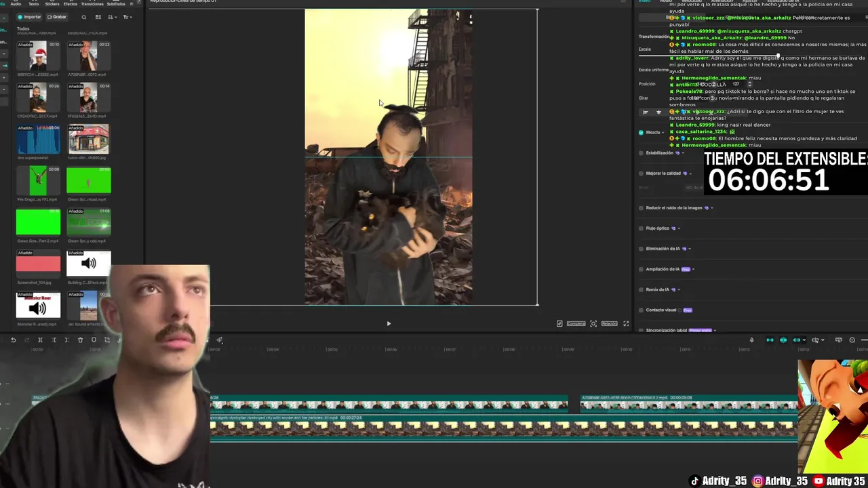
Task: Open the Subtítulos tab
Action: coord(116,3)
